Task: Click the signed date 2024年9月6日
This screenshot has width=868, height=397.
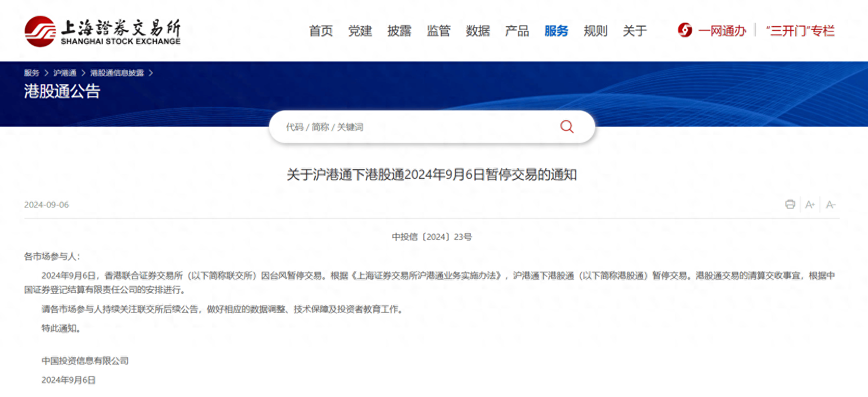Action: [x=68, y=380]
